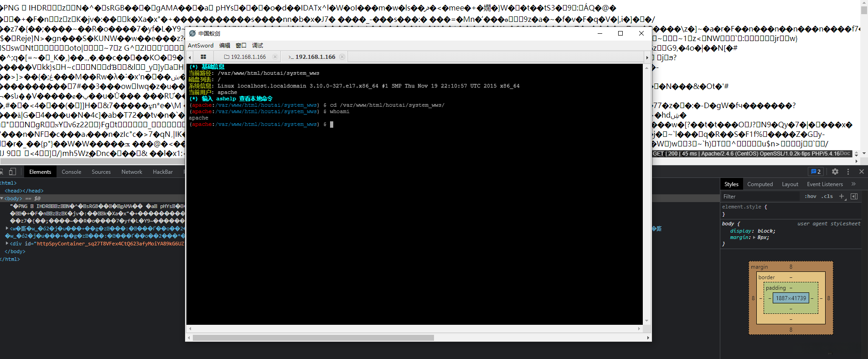The width and height of the screenshot is (868, 359).
Task: Expand the garbled <w…> element node
Action: tap(7, 229)
